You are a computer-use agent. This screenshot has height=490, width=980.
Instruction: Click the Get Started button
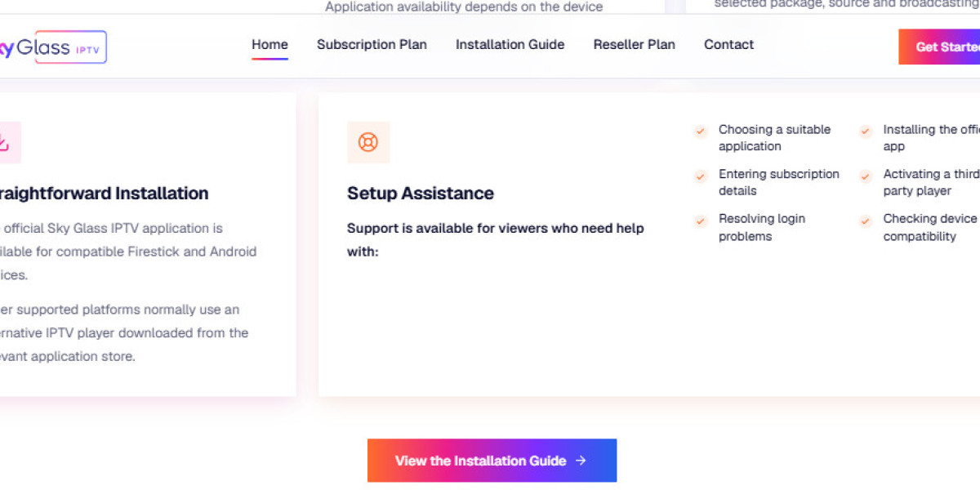point(939,47)
